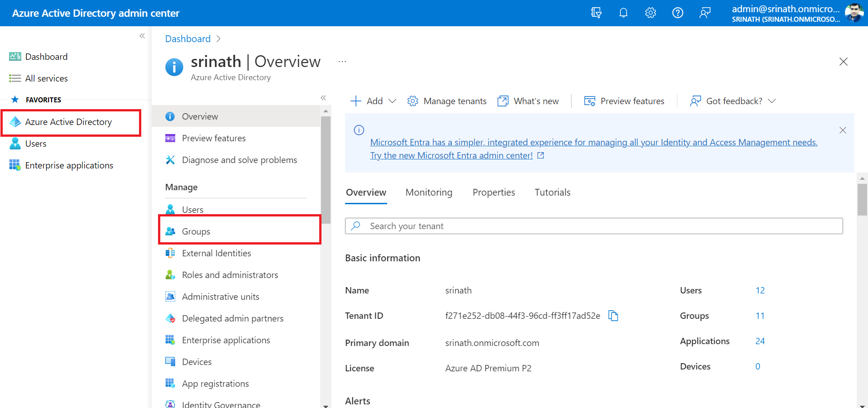Open Groups in the Manage menu
The width and height of the screenshot is (868, 408).
(196, 231)
